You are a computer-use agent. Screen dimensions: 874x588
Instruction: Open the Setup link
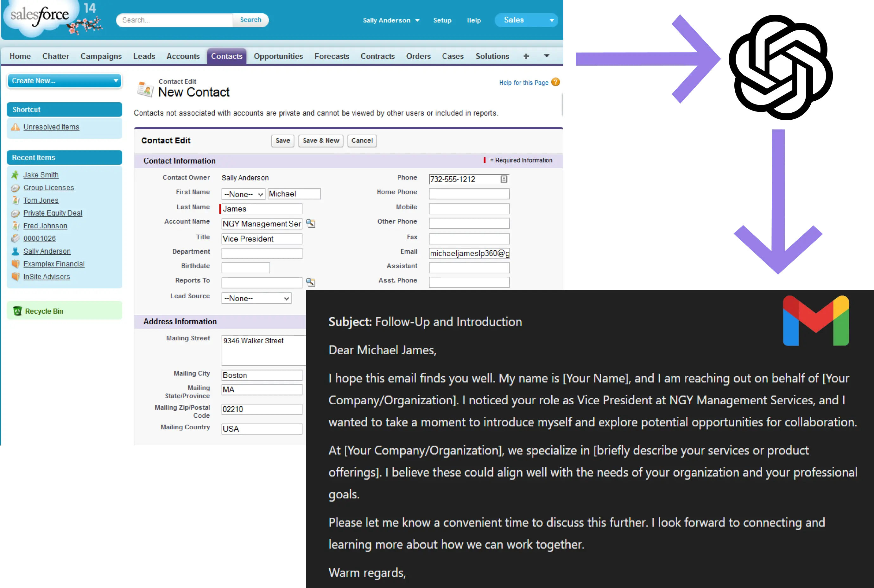pyautogui.click(x=442, y=20)
